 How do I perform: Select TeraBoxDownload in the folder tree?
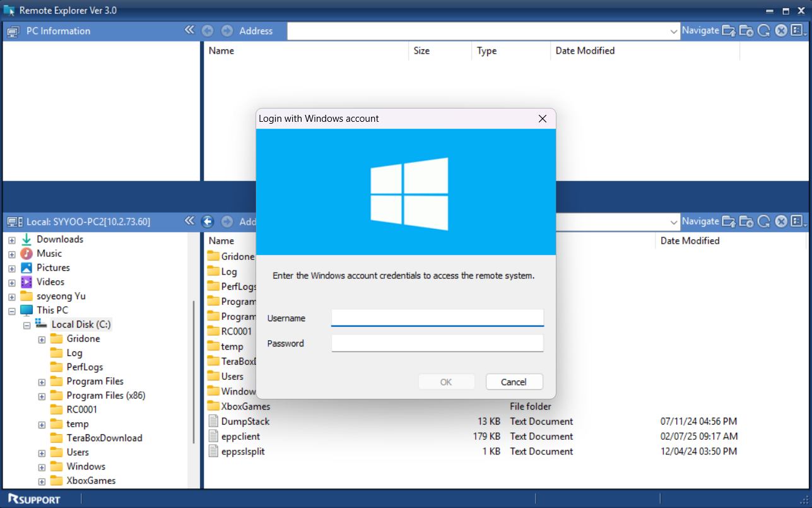point(104,438)
